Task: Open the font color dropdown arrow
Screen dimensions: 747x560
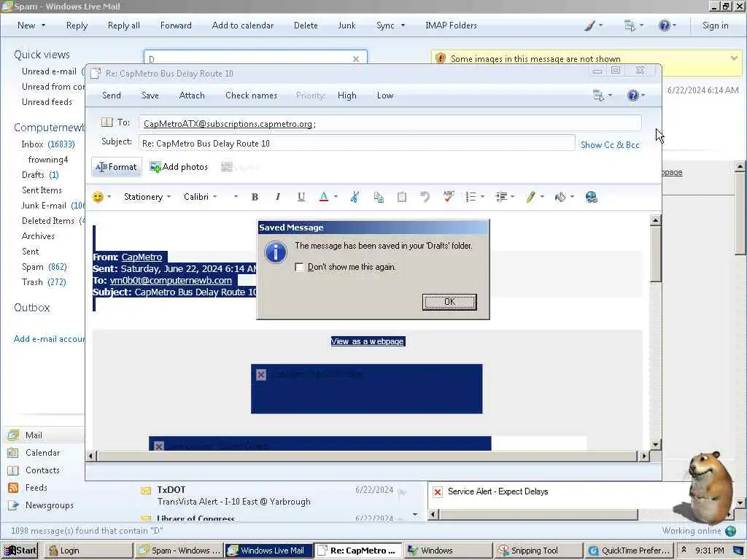Action: (336, 197)
